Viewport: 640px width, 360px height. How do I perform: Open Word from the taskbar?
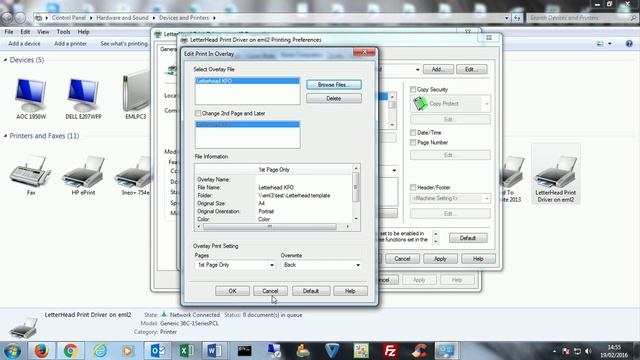pyautogui.click(x=215, y=351)
